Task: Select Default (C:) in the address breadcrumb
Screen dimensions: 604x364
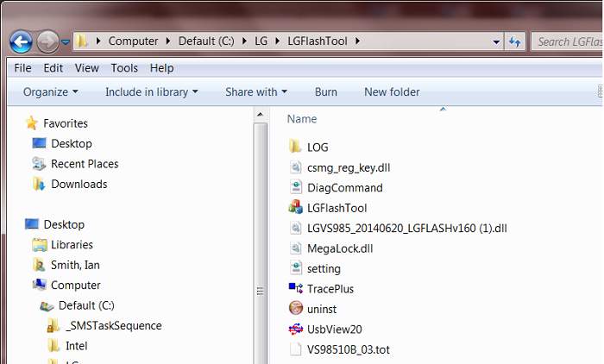Action: [x=206, y=41]
